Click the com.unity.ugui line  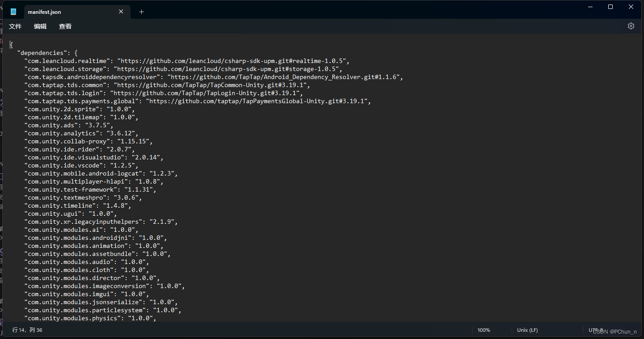[71, 213]
